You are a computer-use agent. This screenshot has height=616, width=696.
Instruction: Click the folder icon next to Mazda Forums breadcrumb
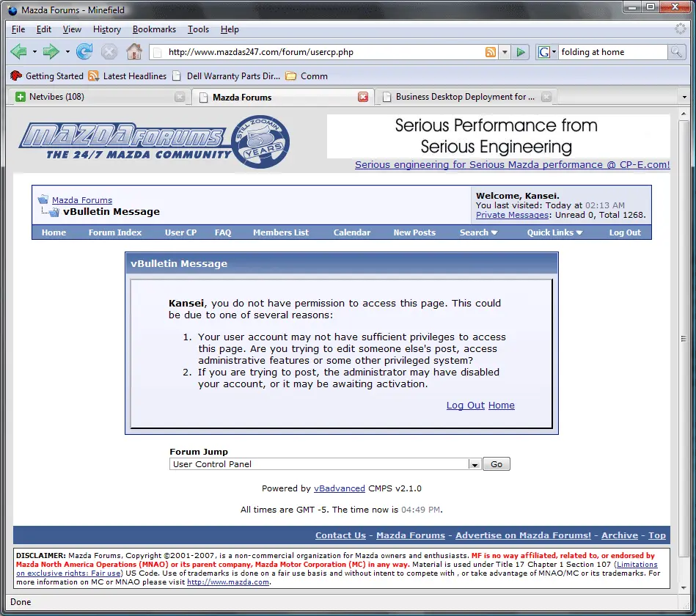(43, 199)
